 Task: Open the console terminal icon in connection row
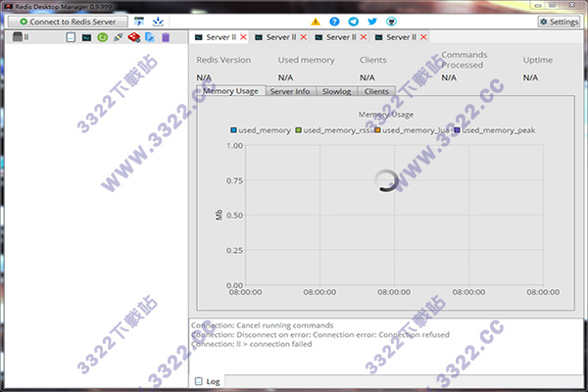click(x=86, y=37)
